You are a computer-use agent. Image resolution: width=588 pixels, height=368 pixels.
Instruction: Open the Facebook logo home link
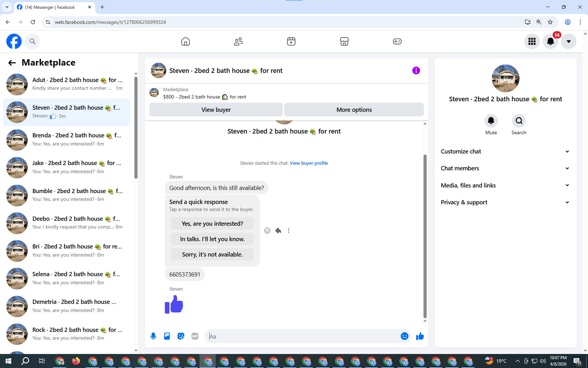coord(14,41)
